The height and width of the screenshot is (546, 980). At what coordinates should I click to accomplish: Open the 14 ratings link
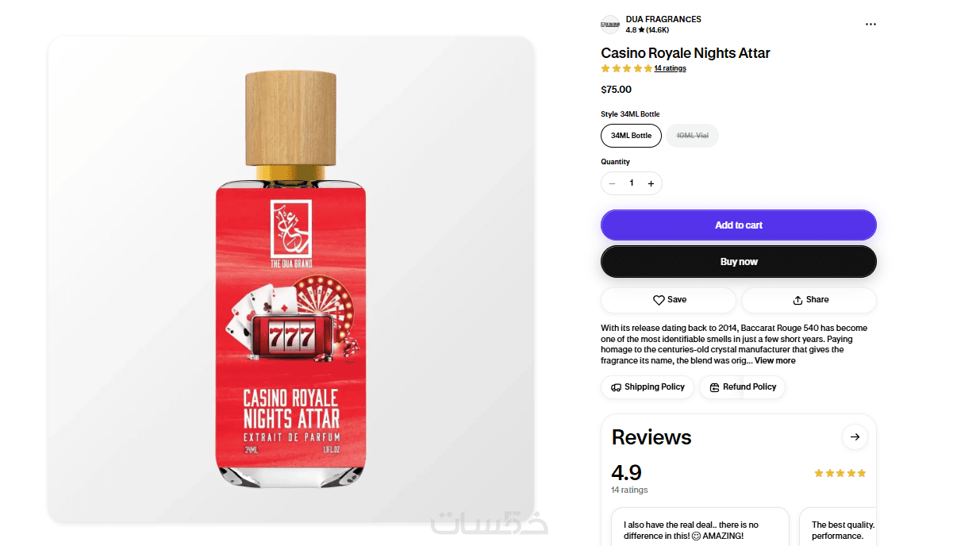point(670,68)
